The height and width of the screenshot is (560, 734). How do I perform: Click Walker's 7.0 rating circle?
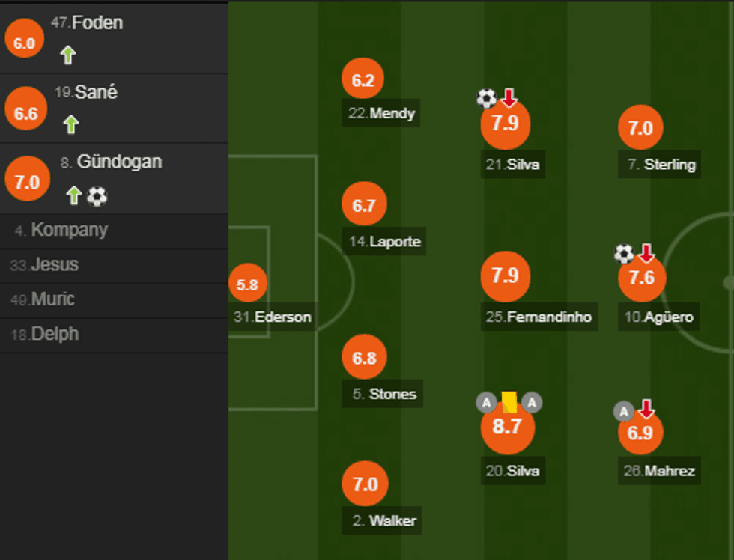click(x=365, y=484)
